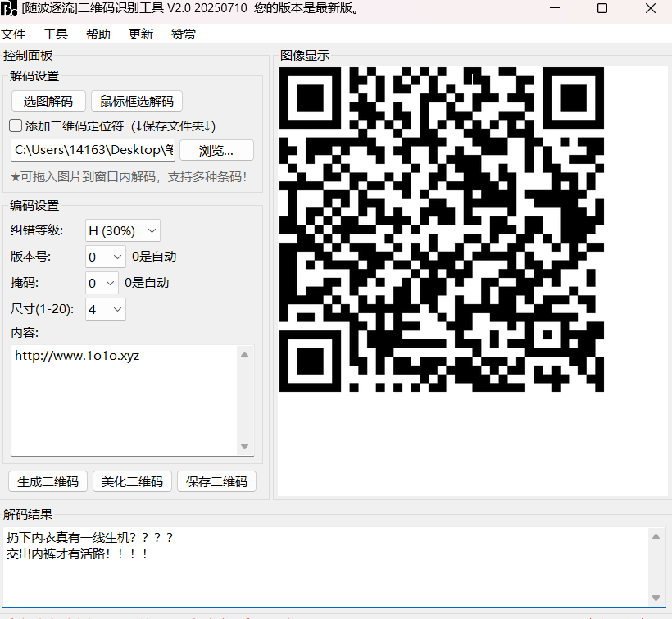Image resolution: width=672 pixels, height=619 pixels.
Task: Click the 生成二维码 button
Action: point(48,481)
